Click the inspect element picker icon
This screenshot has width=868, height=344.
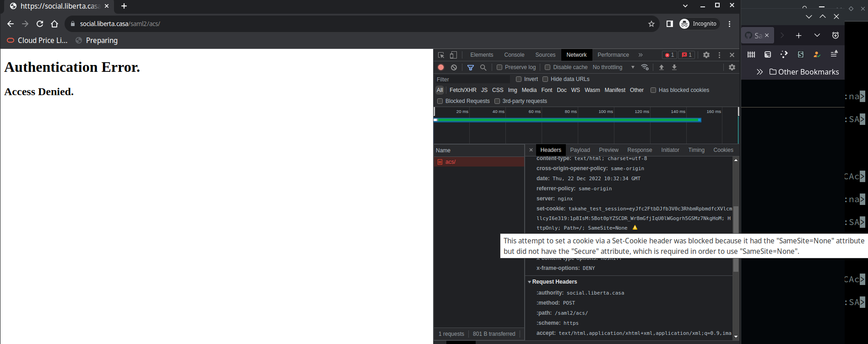pyautogui.click(x=441, y=55)
